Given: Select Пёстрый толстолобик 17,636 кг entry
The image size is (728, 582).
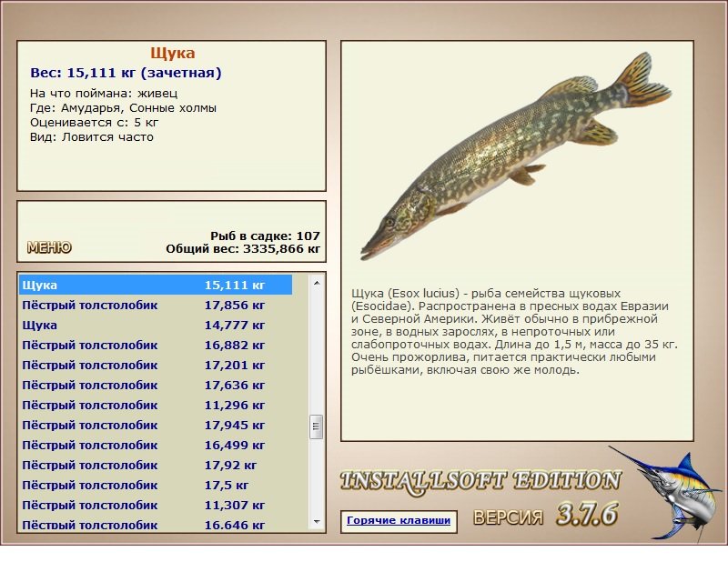Looking at the screenshot, I should (156, 385).
